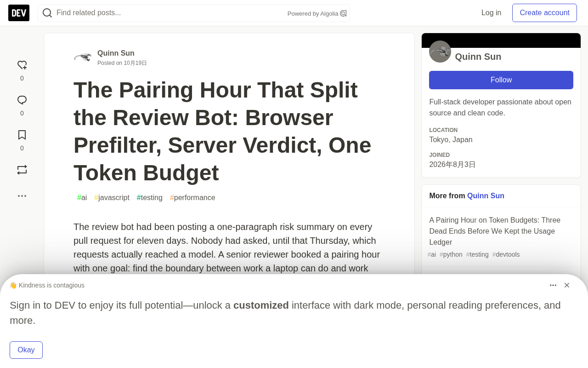Click the Okay button in the banner
This screenshot has width=588, height=368.
point(26,350)
